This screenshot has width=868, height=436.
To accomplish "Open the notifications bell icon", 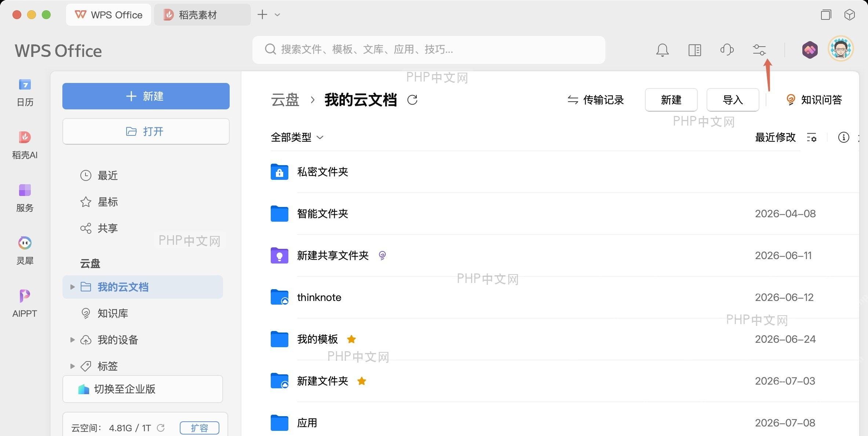I will pos(662,50).
